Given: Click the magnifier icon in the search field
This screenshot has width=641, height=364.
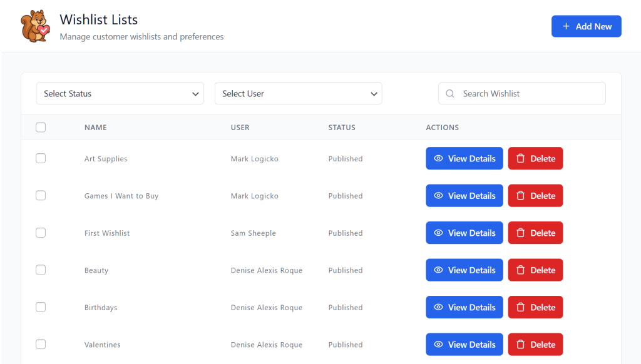Looking at the screenshot, I should pyautogui.click(x=449, y=93).
